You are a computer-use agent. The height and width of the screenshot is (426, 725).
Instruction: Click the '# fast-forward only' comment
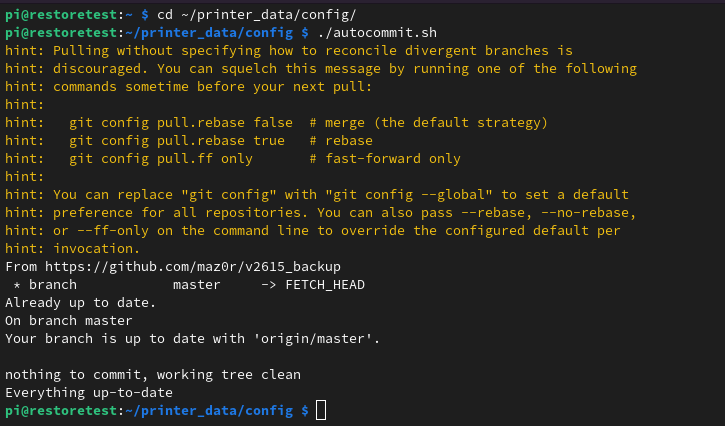[385, 159]
